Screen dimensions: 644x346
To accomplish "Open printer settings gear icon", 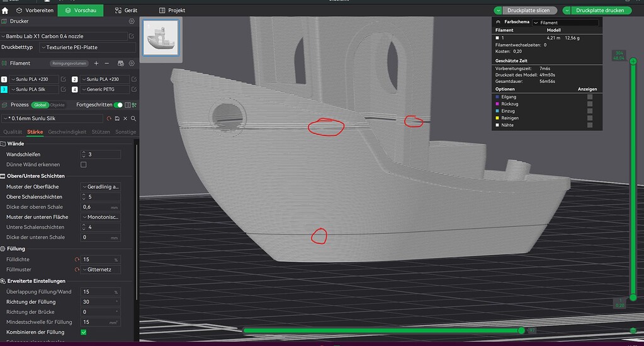I will tap(132, 21).
